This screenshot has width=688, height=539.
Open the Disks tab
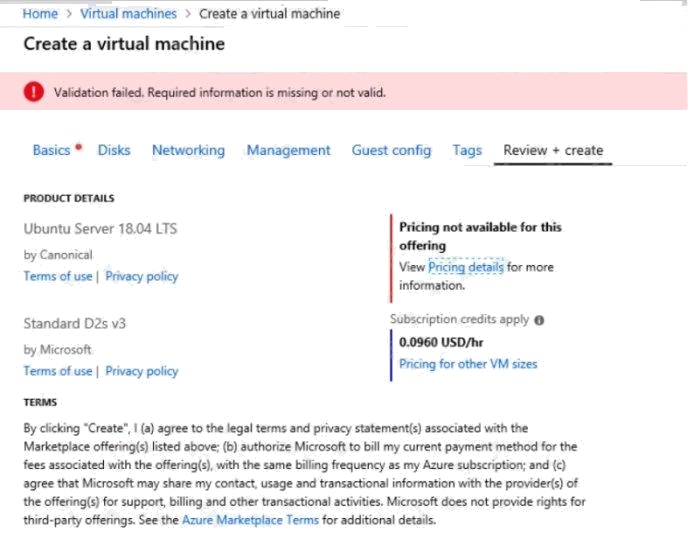point(114,150)
